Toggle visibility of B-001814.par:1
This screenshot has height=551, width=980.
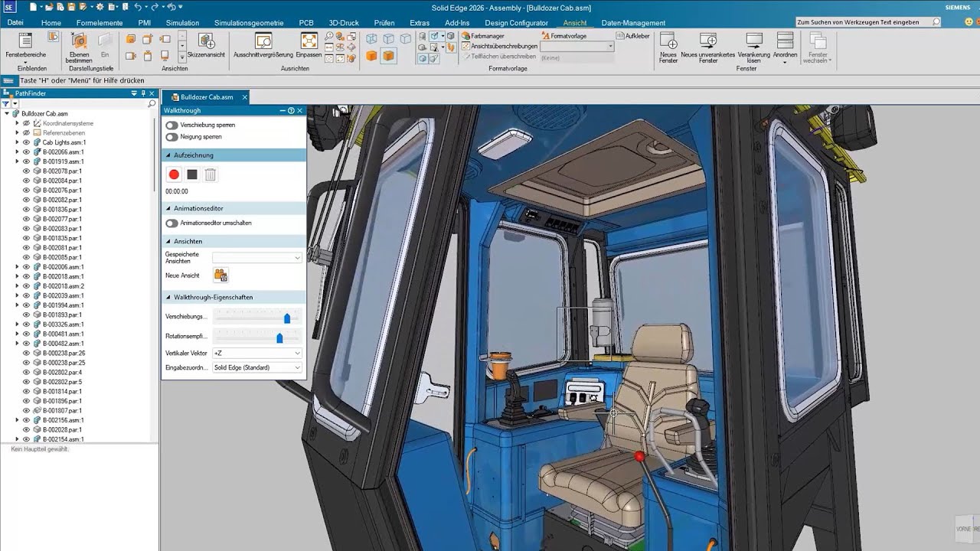(x=26, y=391)
